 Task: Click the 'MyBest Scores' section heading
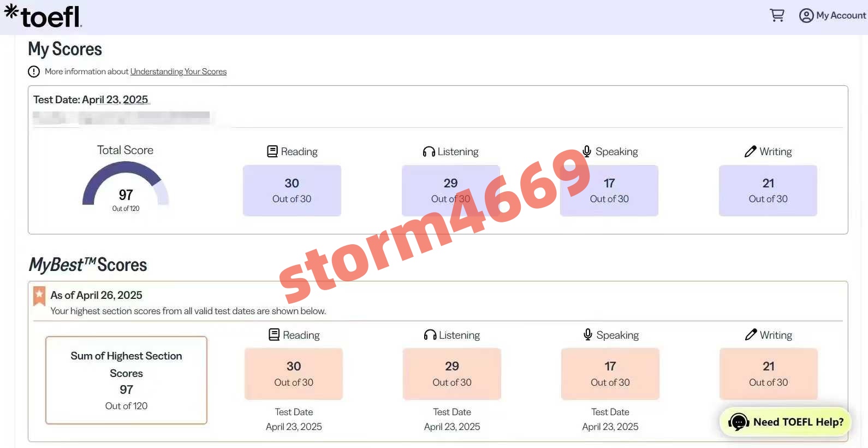88,265
